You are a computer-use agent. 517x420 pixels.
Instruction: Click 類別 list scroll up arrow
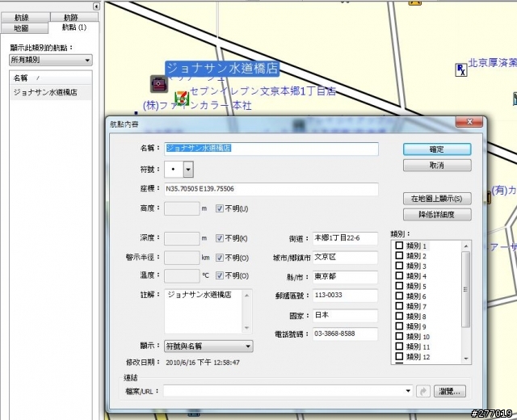pos(466,246)
